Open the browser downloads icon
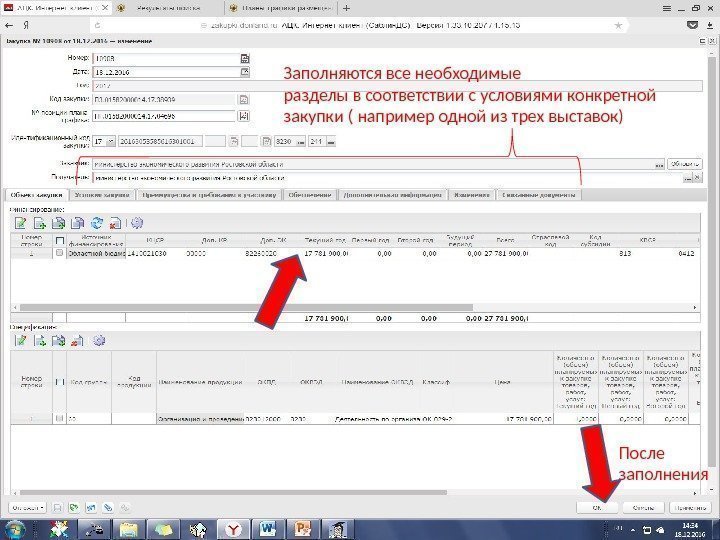 point(709,25)
